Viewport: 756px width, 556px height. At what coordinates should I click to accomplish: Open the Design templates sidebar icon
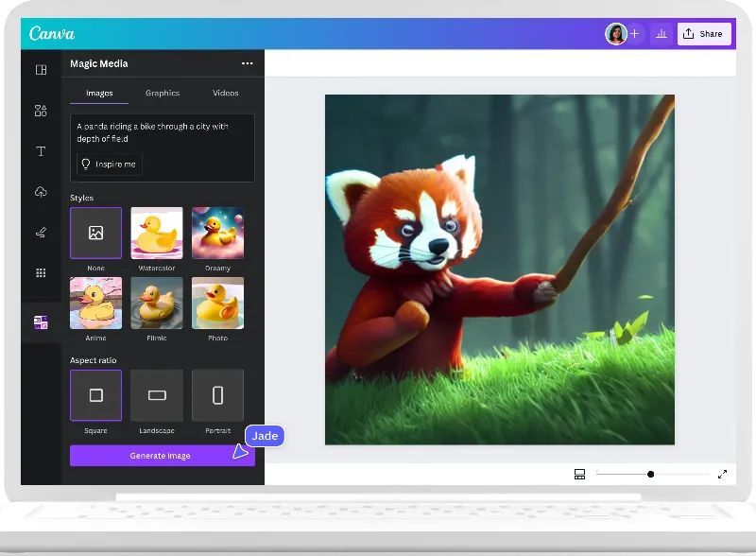point(41,70)
